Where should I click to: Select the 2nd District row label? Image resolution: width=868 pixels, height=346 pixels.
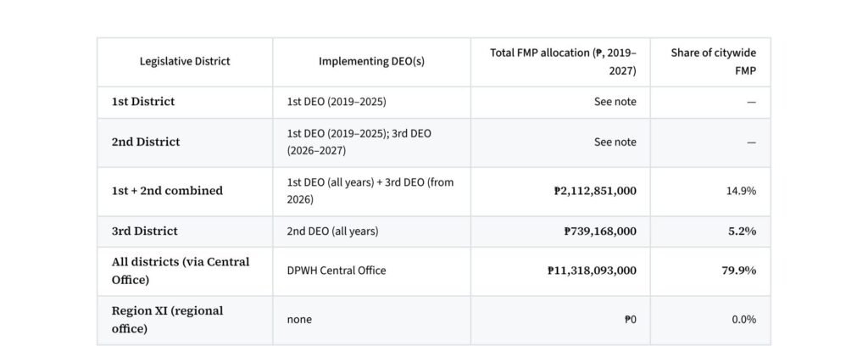(x=146, y=142)
